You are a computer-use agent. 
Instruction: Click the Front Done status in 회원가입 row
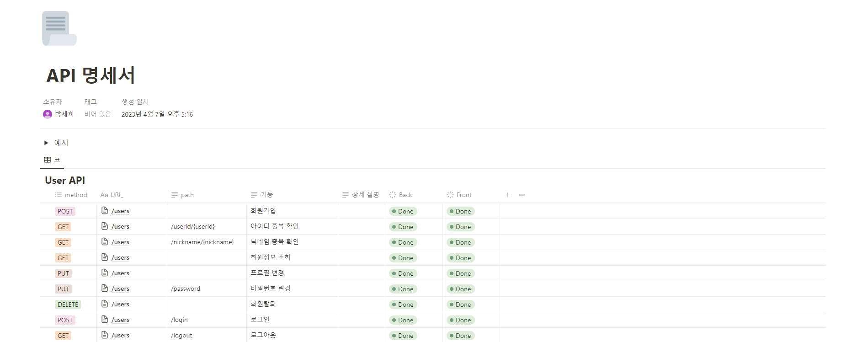click(460, 211)
